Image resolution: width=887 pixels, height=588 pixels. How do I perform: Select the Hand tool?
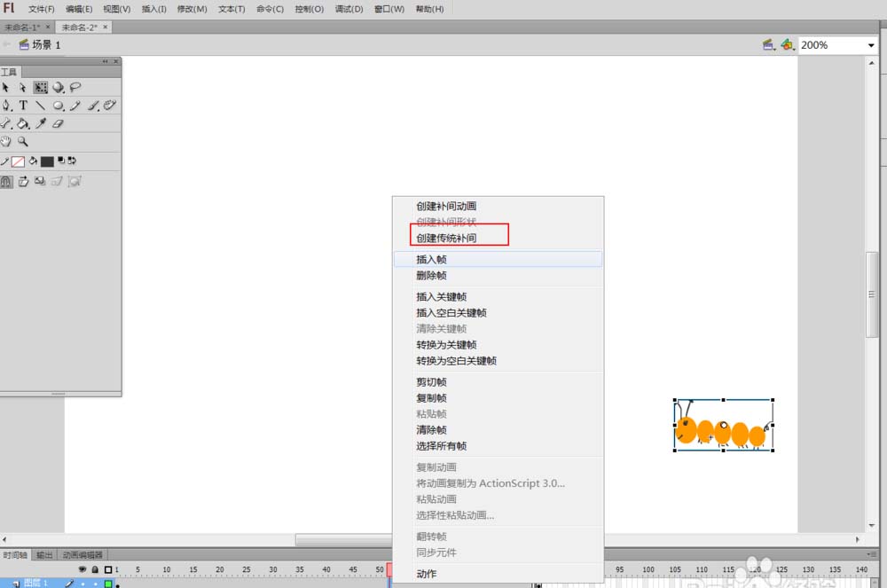5,141
